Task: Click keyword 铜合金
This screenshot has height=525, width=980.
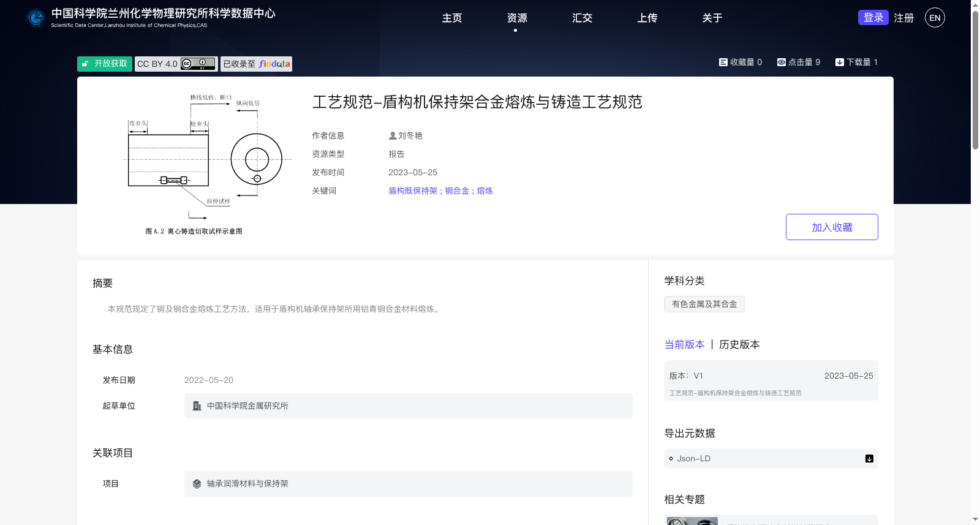Action: coord(457,191)
